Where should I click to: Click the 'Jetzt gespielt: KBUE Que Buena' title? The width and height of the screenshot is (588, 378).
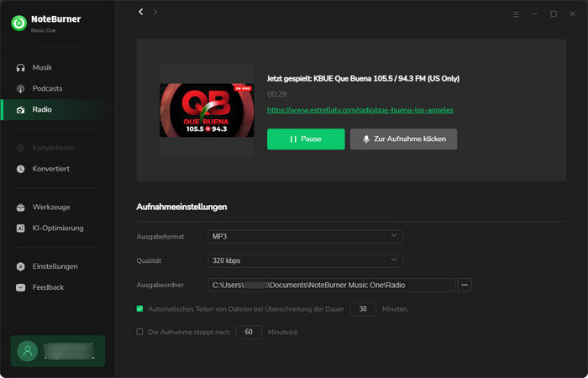point(363,79)
